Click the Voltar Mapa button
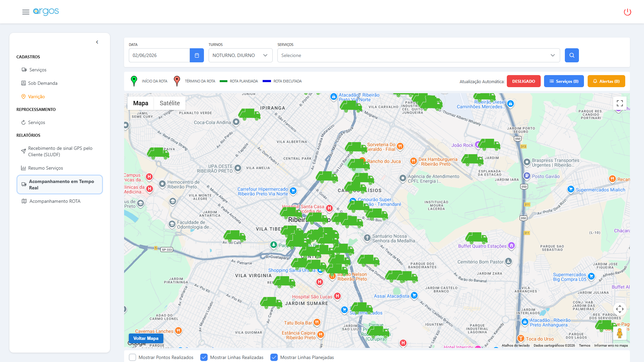Viewport: 644px width, 362px height. click(x=146, y=338)
